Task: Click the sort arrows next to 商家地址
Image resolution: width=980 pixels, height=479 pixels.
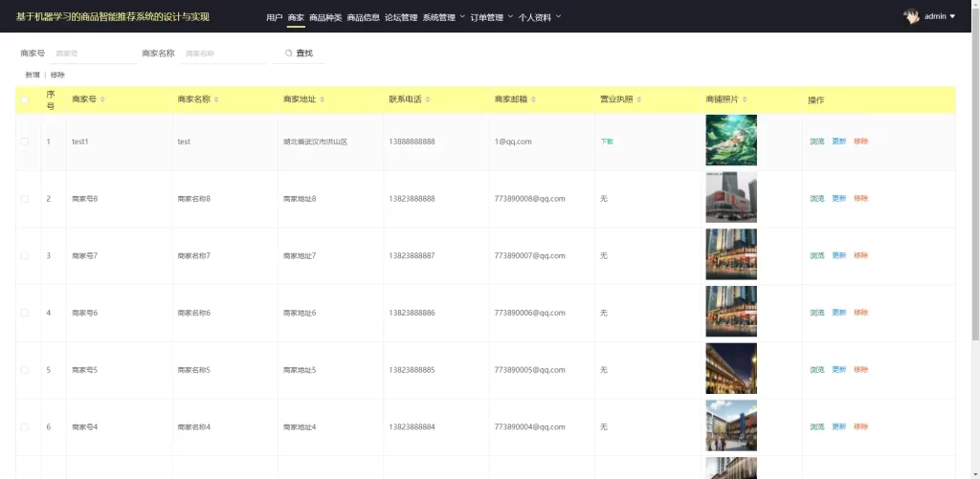Action: [x=322, y=99]
